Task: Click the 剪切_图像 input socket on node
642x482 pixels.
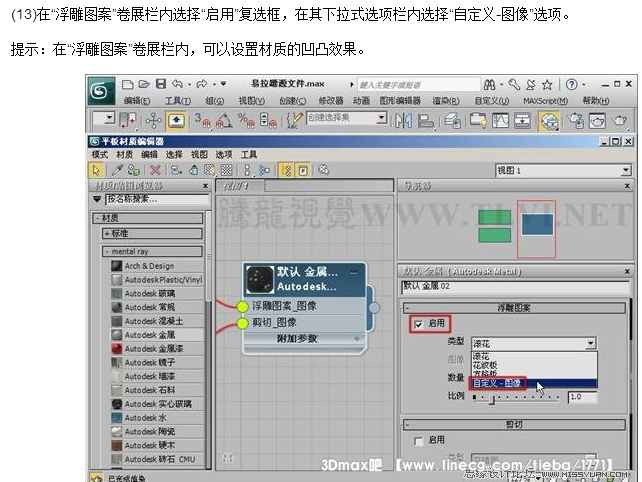Action: (243, 323)
